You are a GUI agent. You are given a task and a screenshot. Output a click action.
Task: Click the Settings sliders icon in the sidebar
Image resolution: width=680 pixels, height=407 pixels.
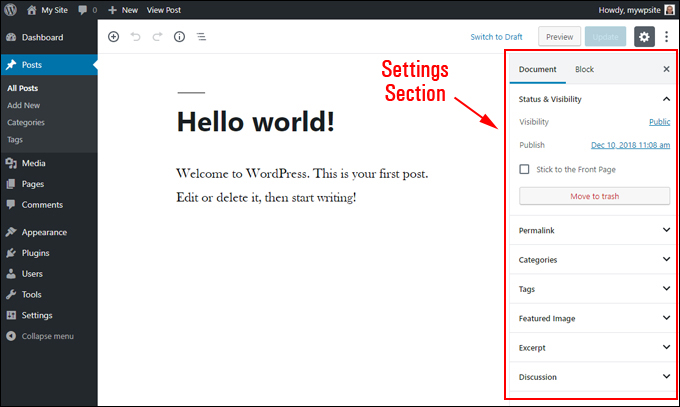pos(11,315)
